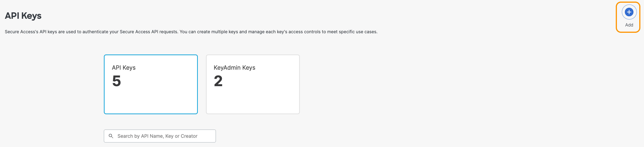Click the "API Keys" title inside the card

pyautogui.click(x=124, y=68)
